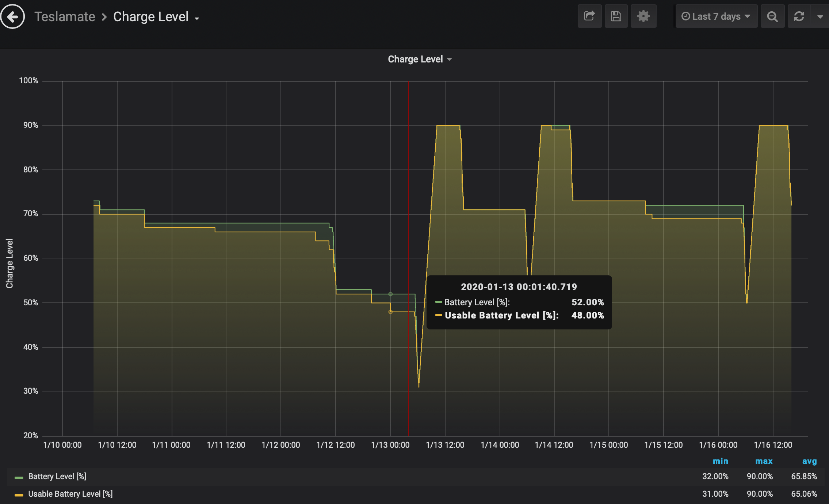Open the Charge Level panel title menu
Screen dimensions: 829x504
click(420, 59)
